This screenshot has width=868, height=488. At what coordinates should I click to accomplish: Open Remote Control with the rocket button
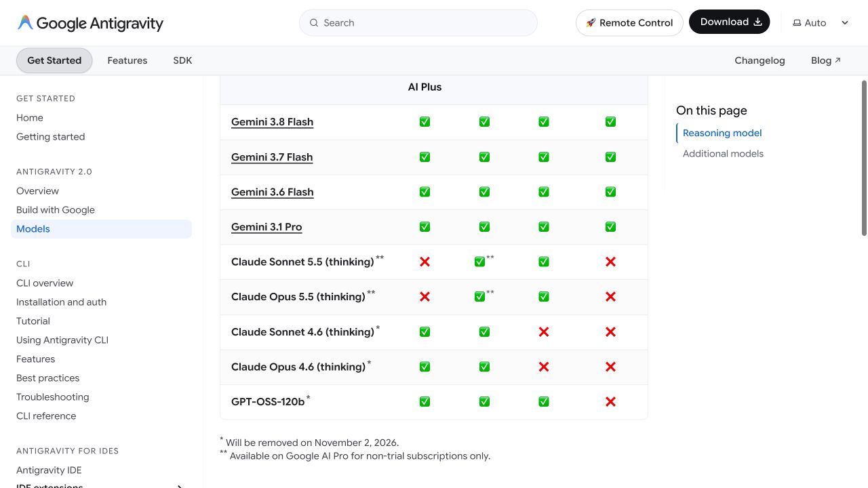tap(629, 23)
